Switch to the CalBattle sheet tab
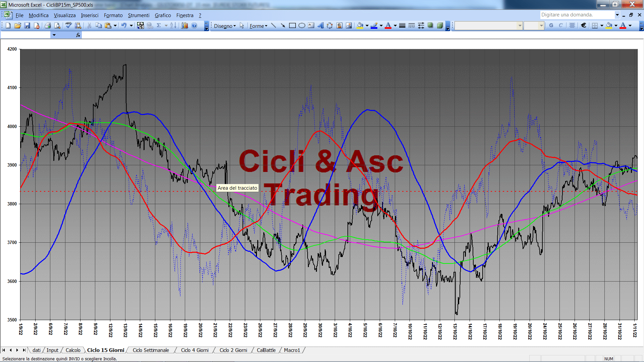The image size is (644, 362). pyautogui.click(x=266, y=350)
